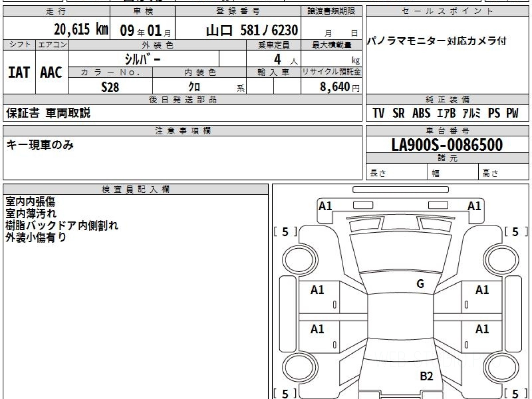Select the パノラマモニター対応カメラ付 sales point text
The width and height of the screenshot is (532, 399).
click(437, 41)
